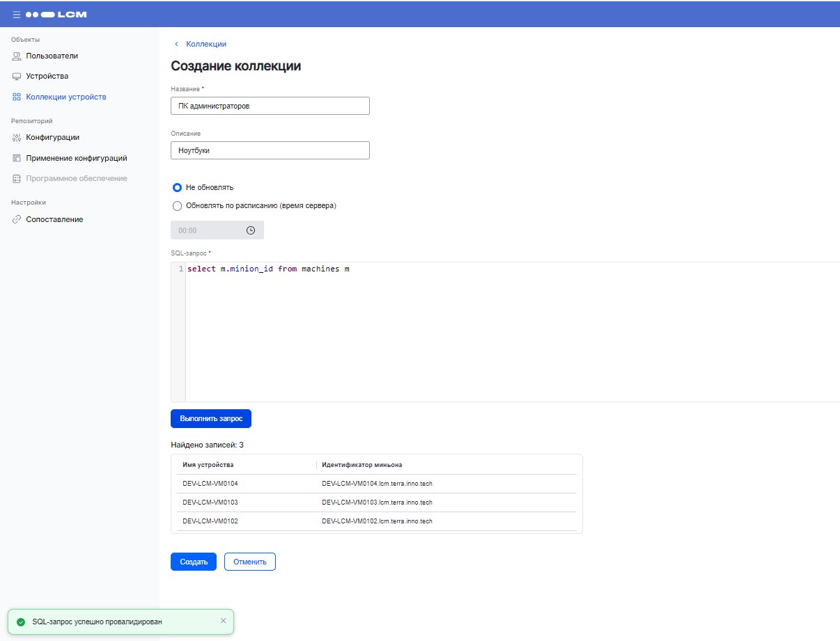Image resolution: width=840 pixels, height=641 pixels.
Task: Open the Программное обеспечение menu item
Action: tap(77, 179)
